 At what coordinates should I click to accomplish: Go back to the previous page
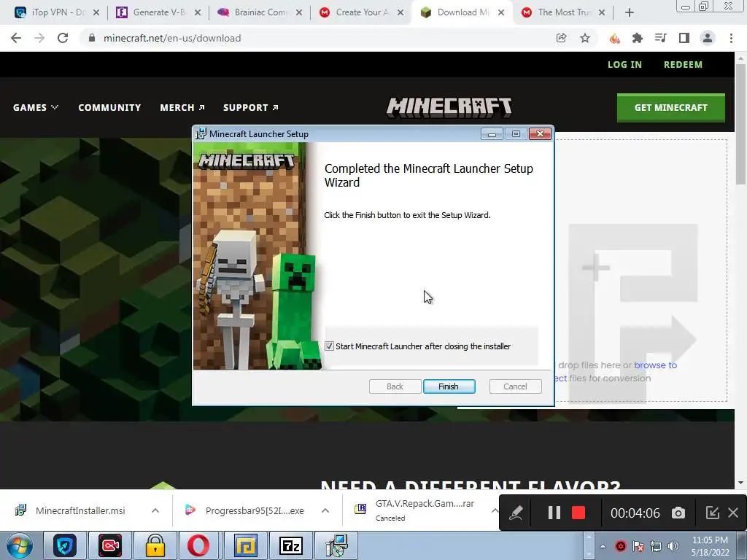click(16, 38)
